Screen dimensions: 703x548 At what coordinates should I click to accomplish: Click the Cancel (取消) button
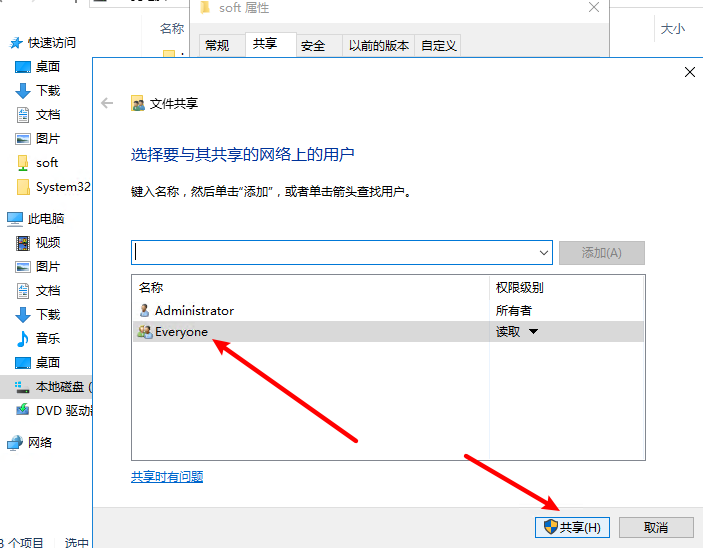coord(655,527)
